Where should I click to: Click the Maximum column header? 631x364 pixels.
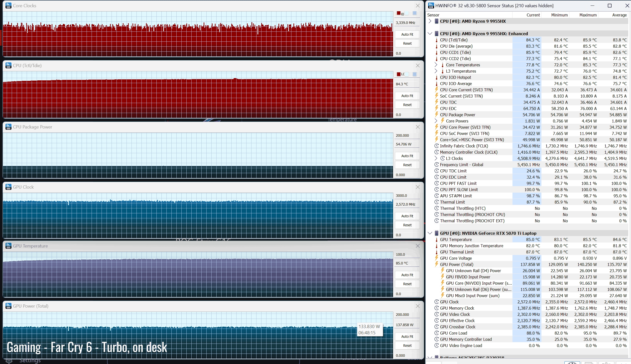coord(588,15)
